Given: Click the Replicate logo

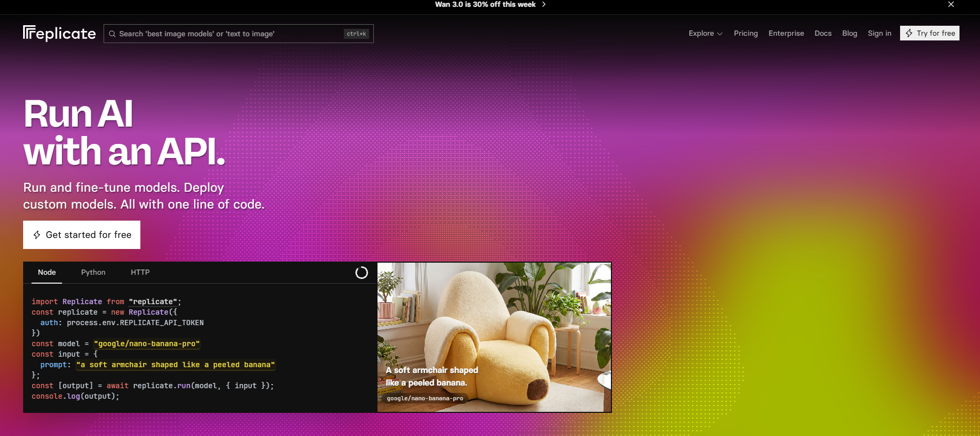Looking at the screenshot, I should pos(59,33).
